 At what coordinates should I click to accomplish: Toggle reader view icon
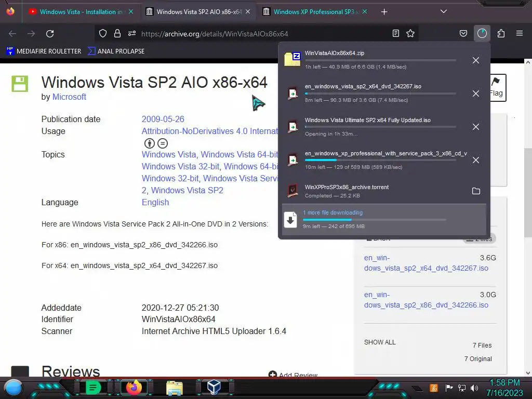[395, 33]
